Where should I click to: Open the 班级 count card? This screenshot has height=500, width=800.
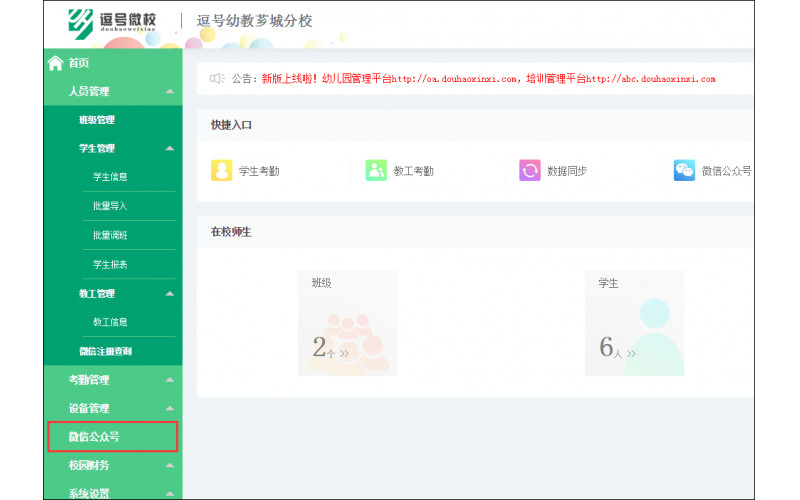click(347, 323)
